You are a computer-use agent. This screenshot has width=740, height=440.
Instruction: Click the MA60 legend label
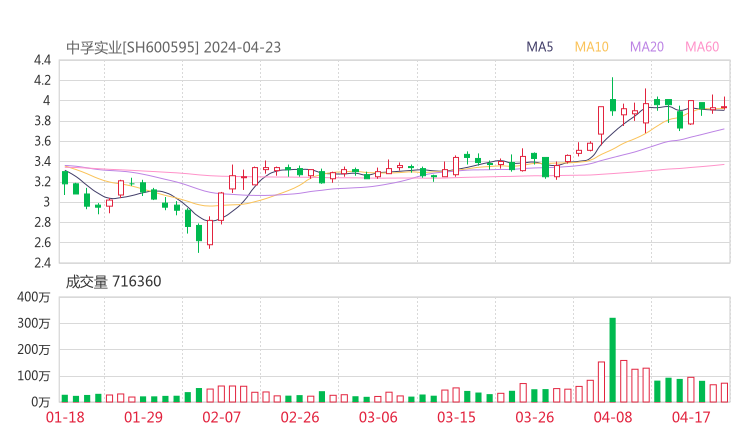coord(702,47)
